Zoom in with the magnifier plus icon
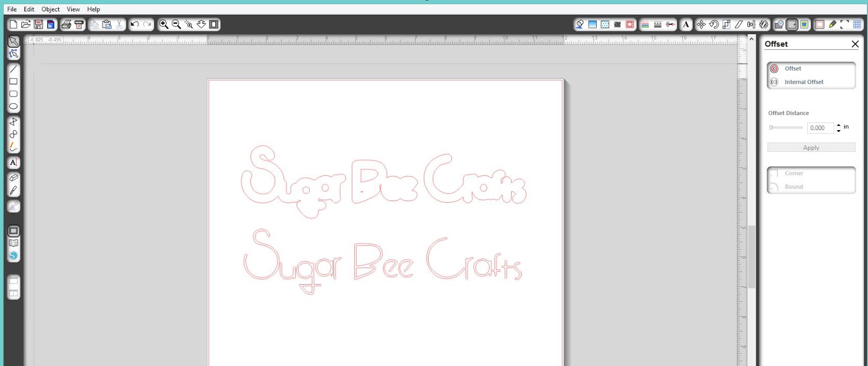 pos(163,24)
